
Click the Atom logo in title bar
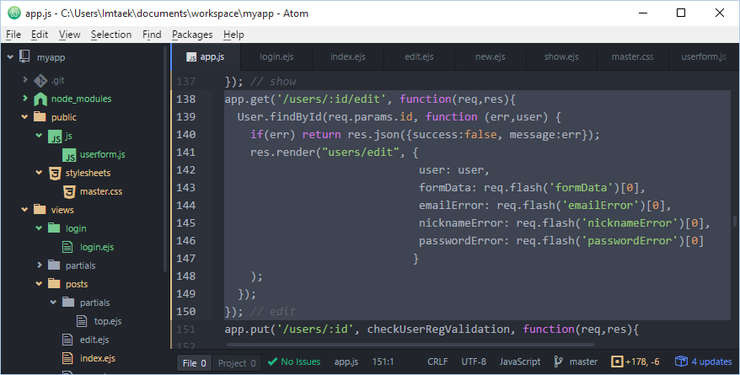pyautogui.click(x=14, y=13)
